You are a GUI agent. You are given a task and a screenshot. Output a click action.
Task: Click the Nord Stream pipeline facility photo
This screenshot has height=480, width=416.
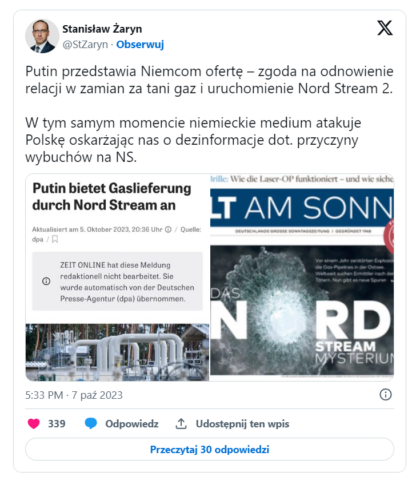[x=117, y=352]
